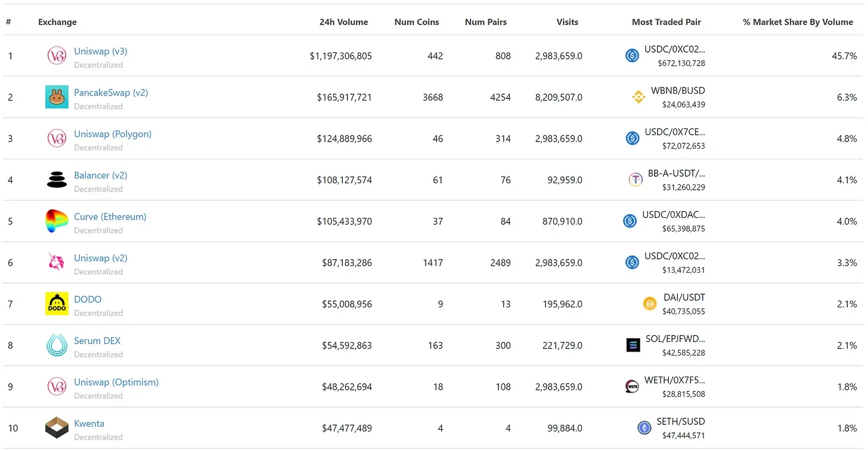
Task: Click the WBNB coin icon beside WBNB/BUSD
Action: tap(638, 97)
